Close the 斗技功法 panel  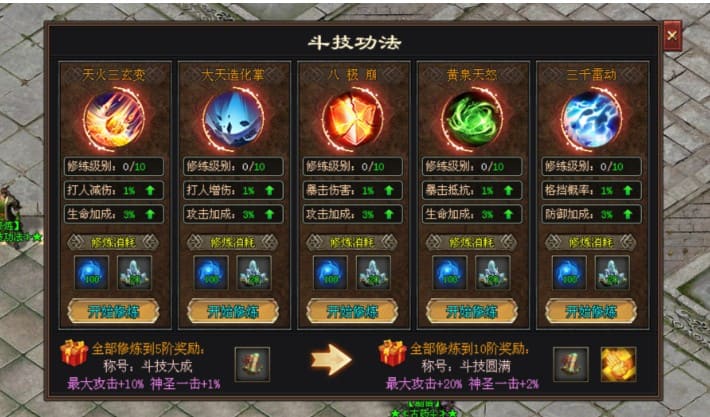672,35
